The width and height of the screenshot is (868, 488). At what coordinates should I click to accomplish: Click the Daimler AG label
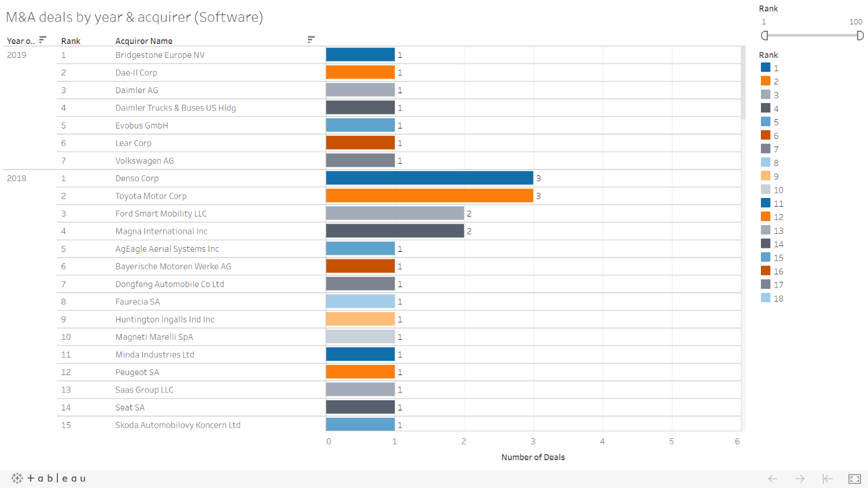point(137,90)
